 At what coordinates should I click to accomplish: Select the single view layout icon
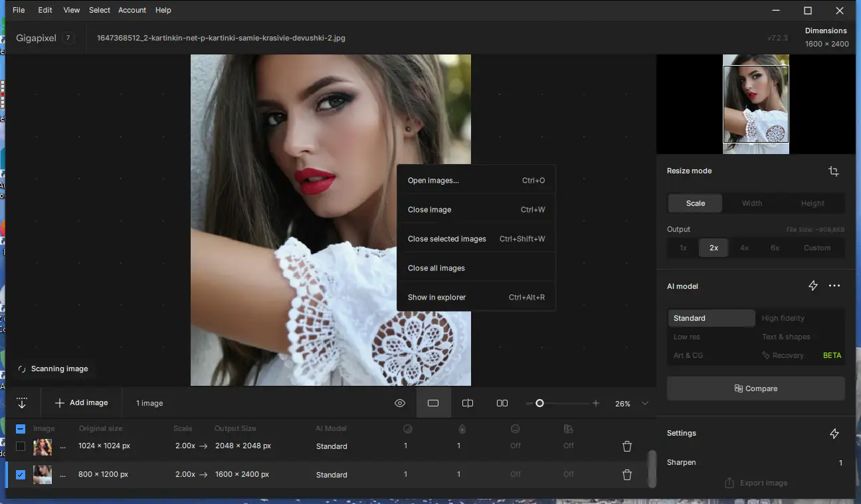coord(433,403)
